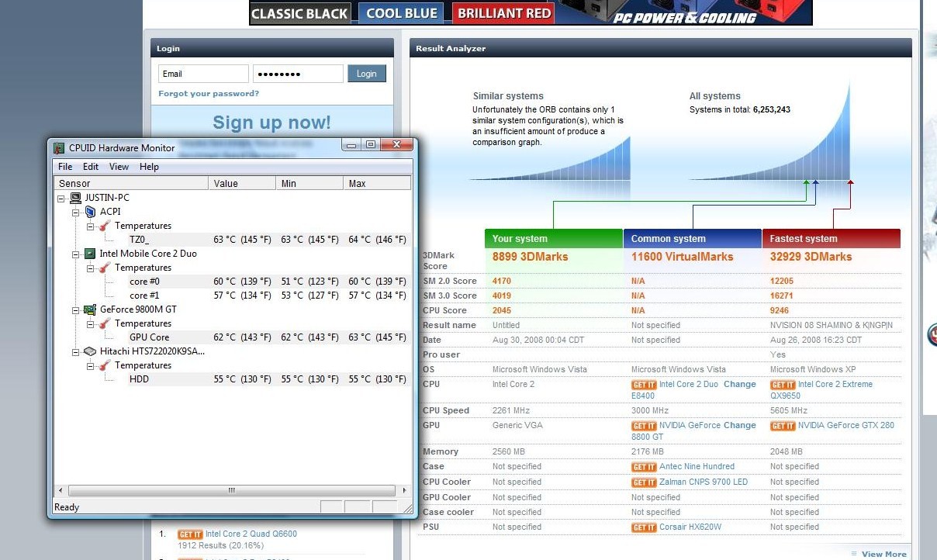This screenshot has height=560, width=937.
Task: Click GET IT badge next to Antec Nine Hundred
Action: [644, 467]
